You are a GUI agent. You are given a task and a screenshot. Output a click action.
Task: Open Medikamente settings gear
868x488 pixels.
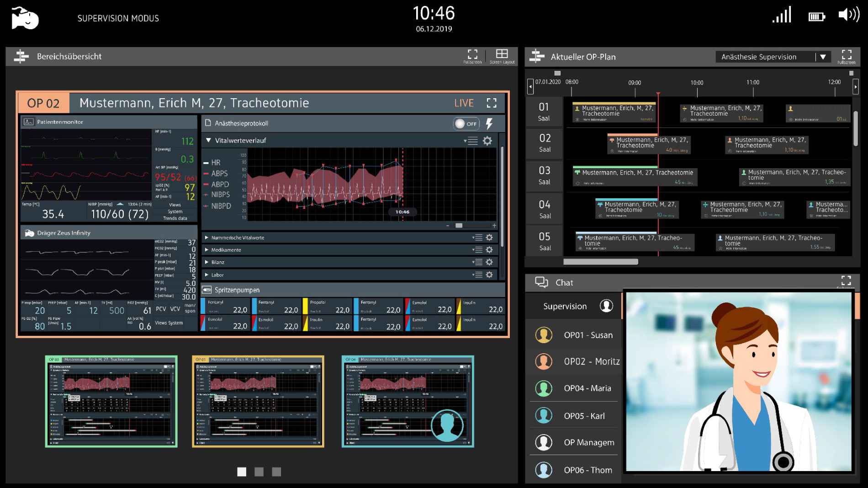click(489, 250)
